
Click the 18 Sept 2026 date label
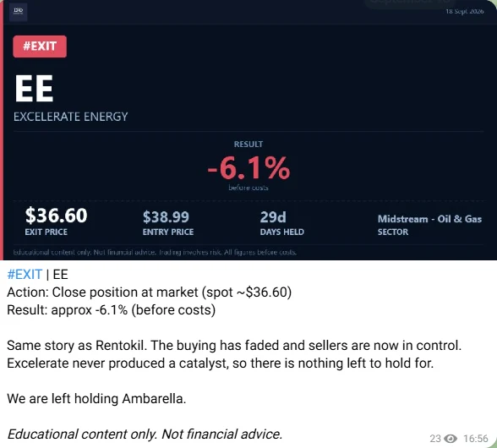(x=464, y=12)
